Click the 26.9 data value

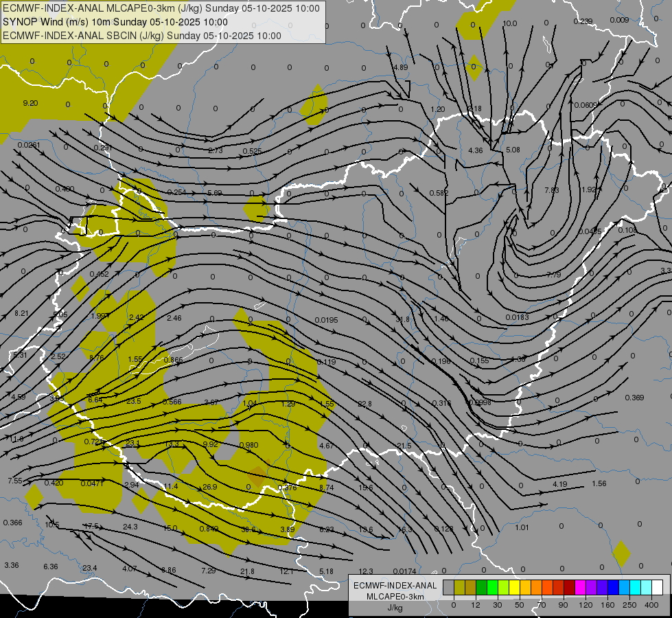click(x=210, y=487)
